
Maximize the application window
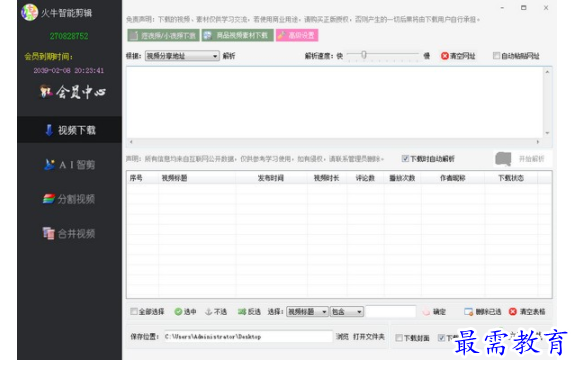click(x=524, y=8)
